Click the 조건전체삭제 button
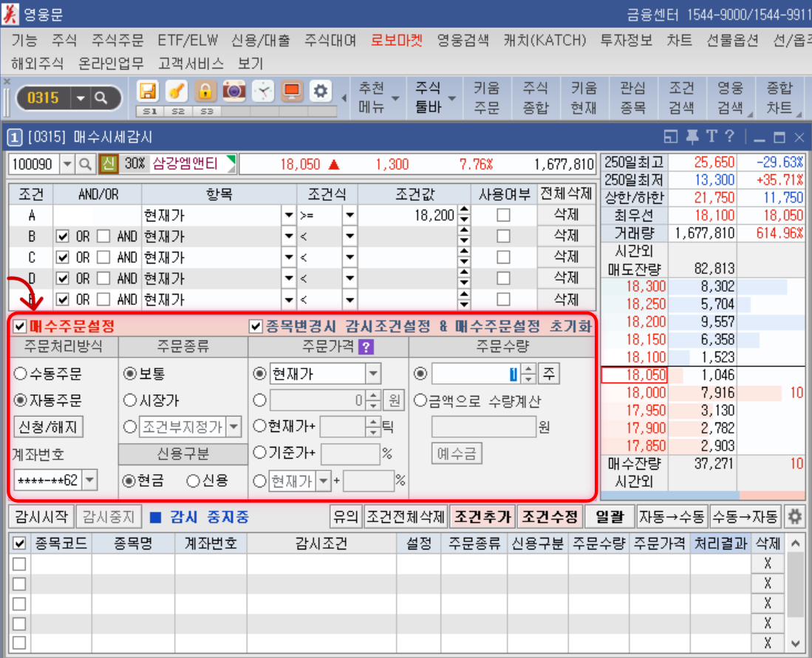This screenshot has width=812, height=658. [406, 517]
